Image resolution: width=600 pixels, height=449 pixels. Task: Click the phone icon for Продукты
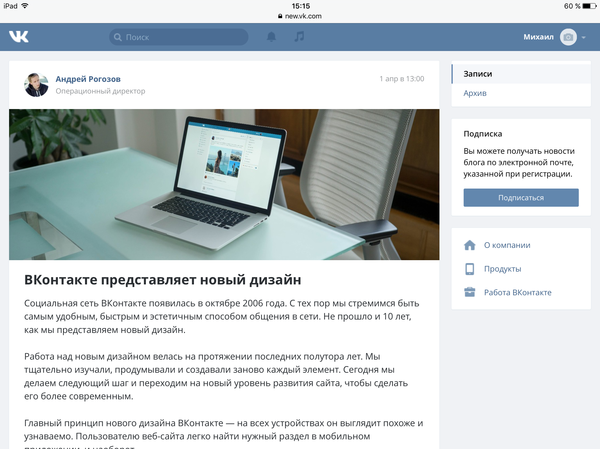click(470, 269)
